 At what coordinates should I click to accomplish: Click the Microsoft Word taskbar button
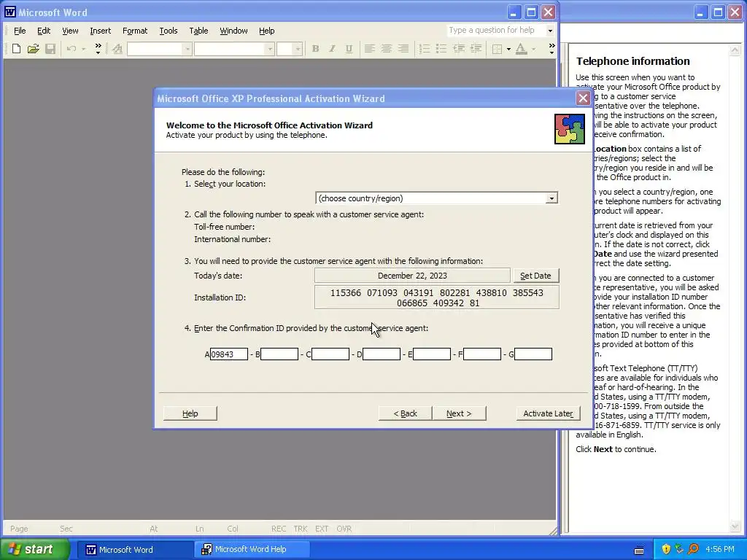pos(134,549)
